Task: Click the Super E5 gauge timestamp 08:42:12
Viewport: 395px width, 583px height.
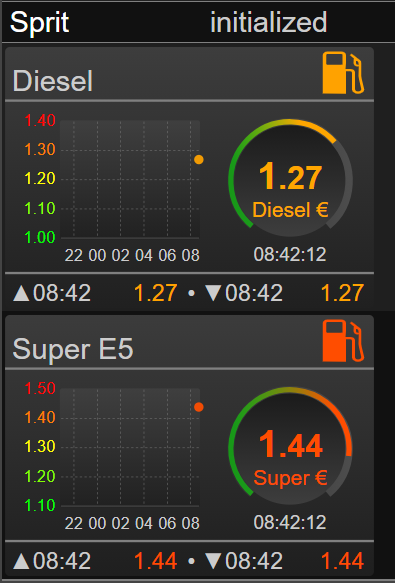Action: [x=290, y=522]
